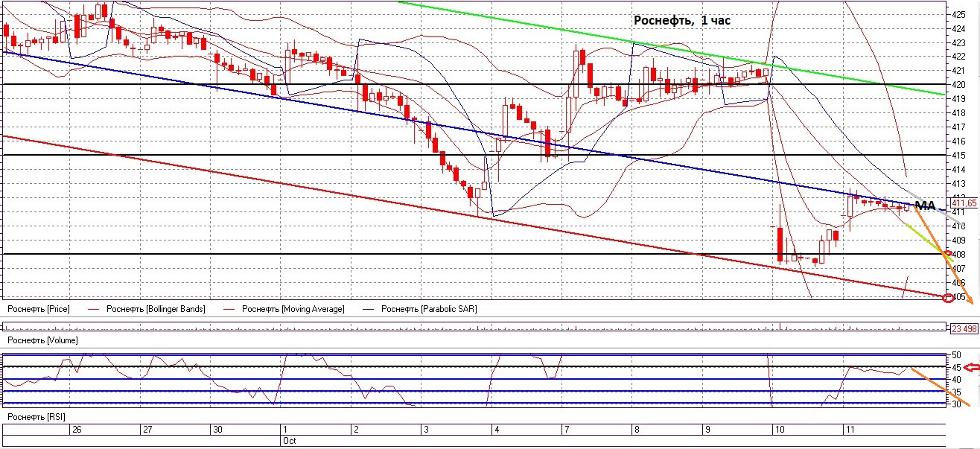Click date label 2 on time axis

click(x=356, y=430)
